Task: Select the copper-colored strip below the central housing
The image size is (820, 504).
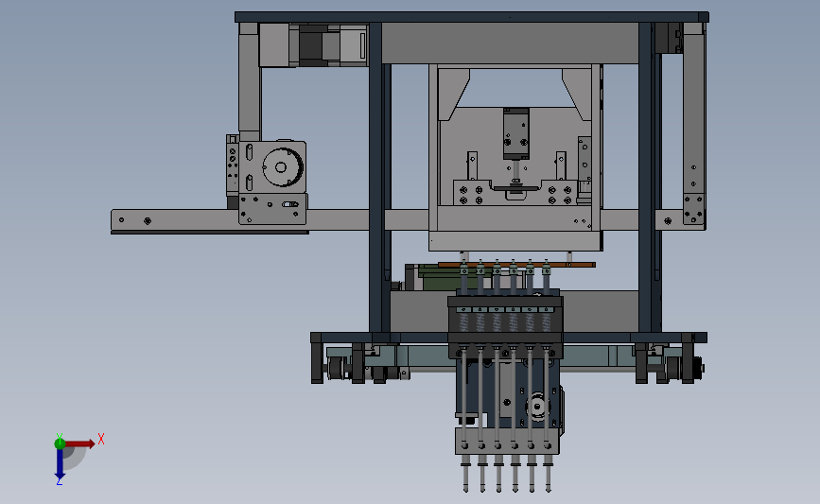Action: point(516,265)
